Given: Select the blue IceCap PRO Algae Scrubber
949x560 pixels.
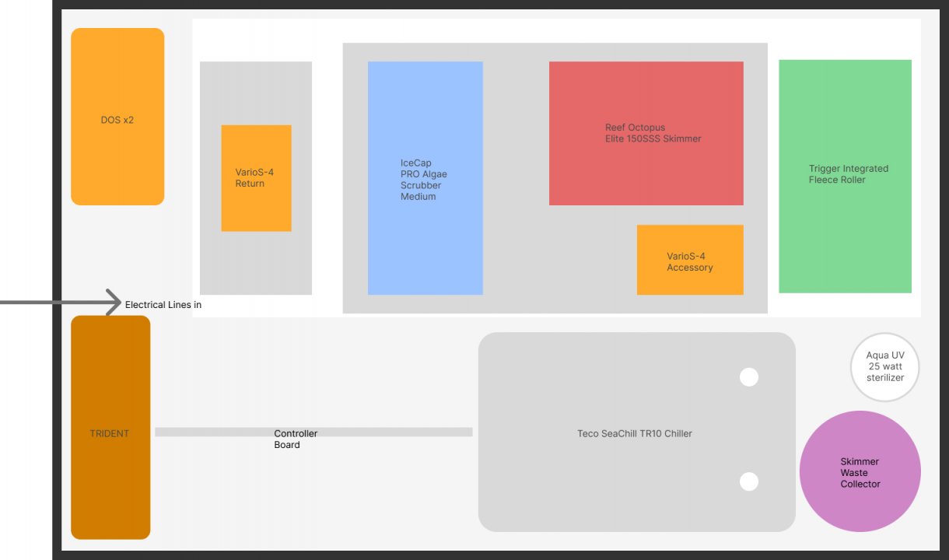Looking at the screenshot, I should [425, 178].
